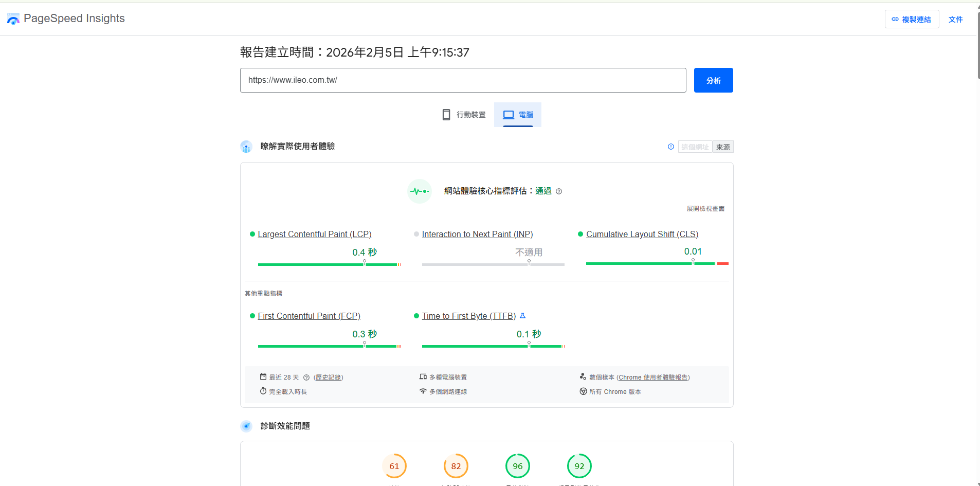The width and height of the screenshot is (980, 486).
Task: Click the help icon next to 通過 rating
Action: [560, 191]
